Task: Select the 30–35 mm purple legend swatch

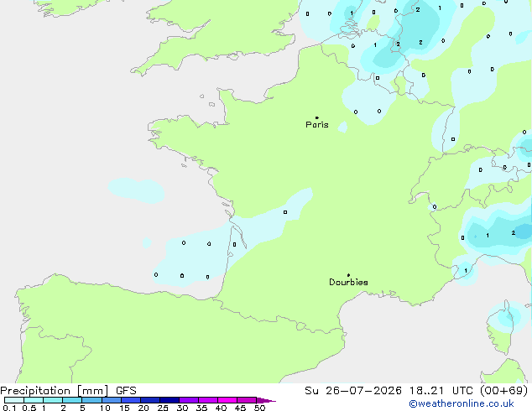Action: coord(188,400)
